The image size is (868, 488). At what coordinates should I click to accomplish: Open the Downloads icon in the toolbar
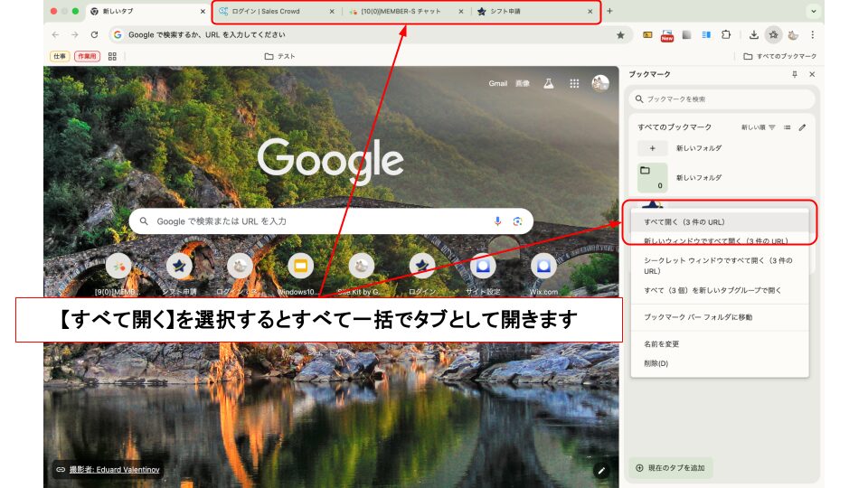click(753, 34)
